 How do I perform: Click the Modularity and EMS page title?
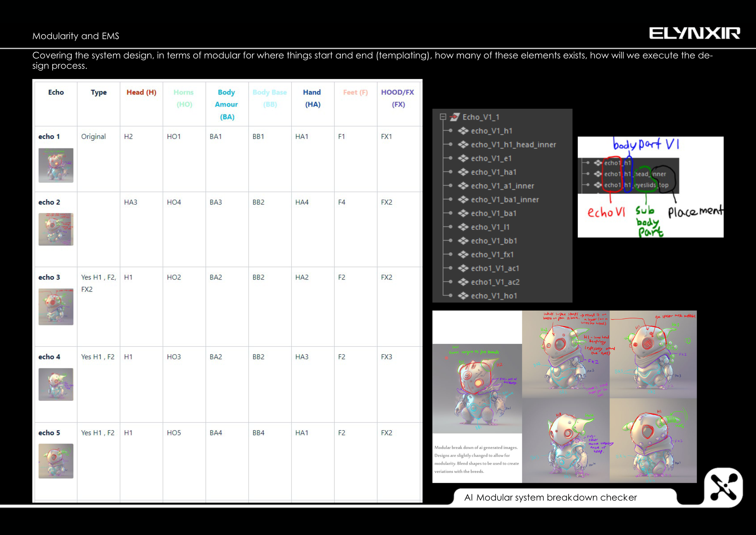point(76,36)
